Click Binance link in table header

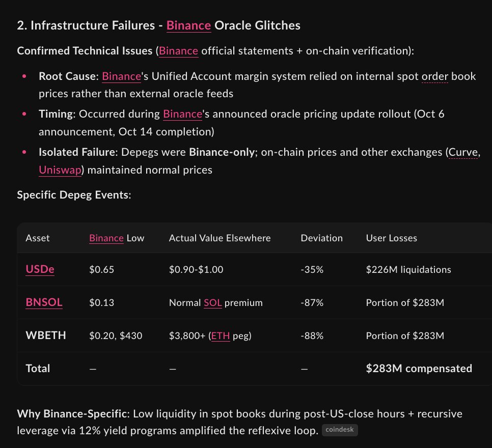106,238
